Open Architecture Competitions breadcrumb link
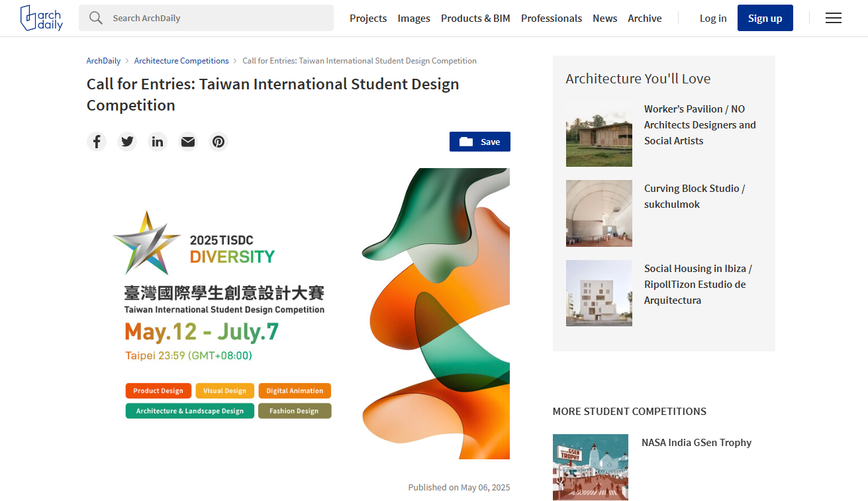This screenshot has height=501, width=868. coord(181,61)
